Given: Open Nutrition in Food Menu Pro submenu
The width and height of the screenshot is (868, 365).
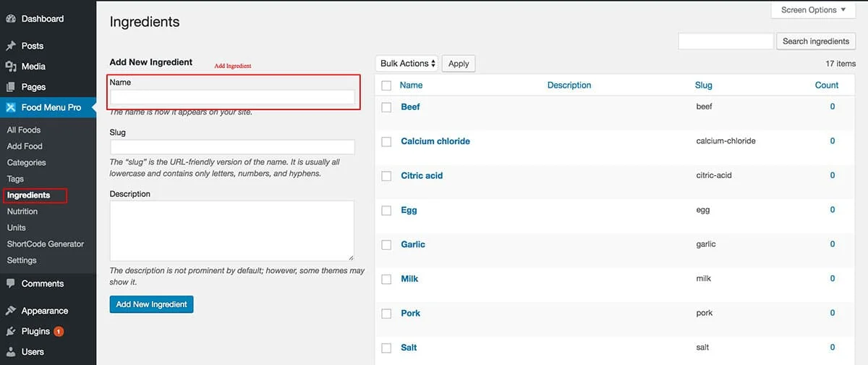Looking at the screenshot, I should 22,211.
